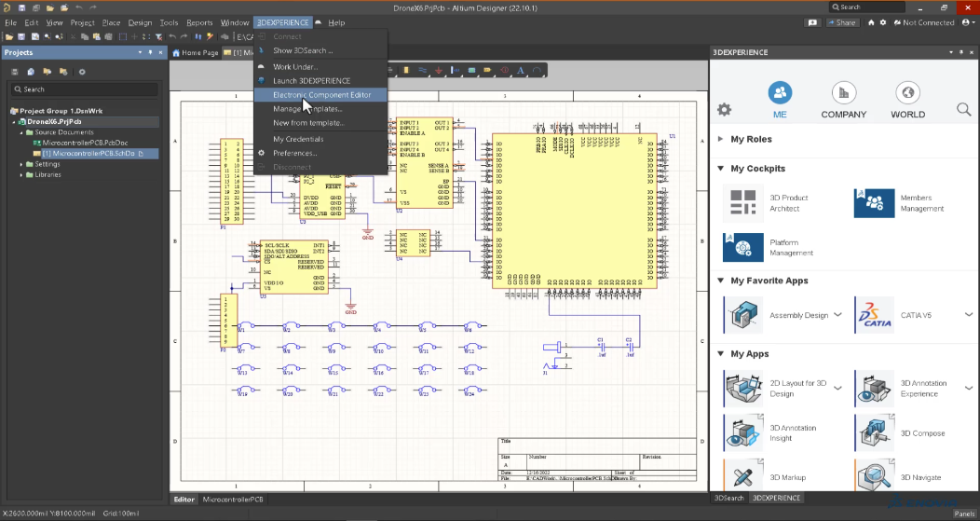Open the Help menu
This screenshot has height=521, width=980.
pyautogui.click(x=336, y=22)
